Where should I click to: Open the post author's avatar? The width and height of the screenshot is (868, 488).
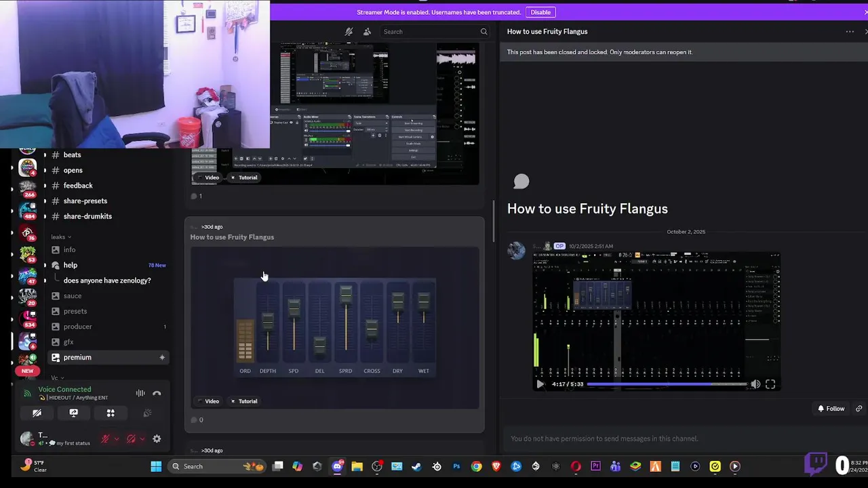pos(516,251)
